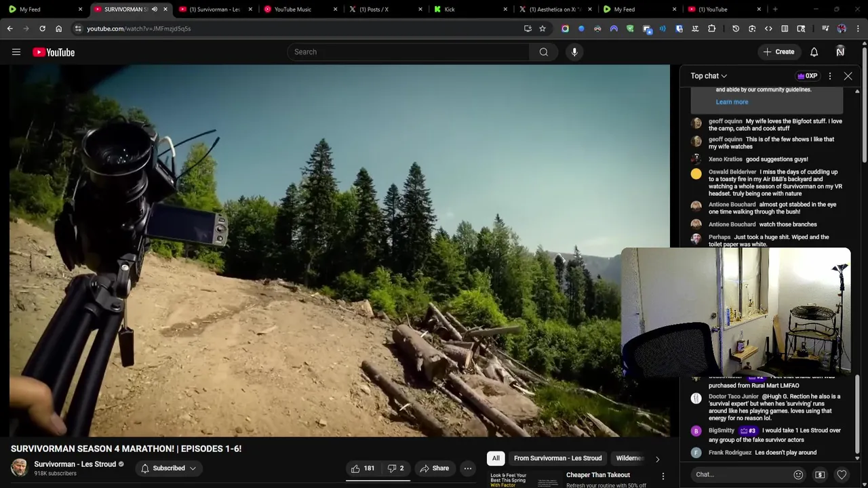
Task: Open the chat emoji picker
Action: (x=798, y=474)
